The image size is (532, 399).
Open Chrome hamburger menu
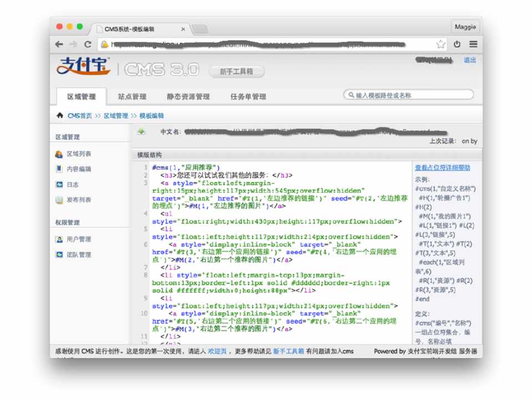click(473, 44)
